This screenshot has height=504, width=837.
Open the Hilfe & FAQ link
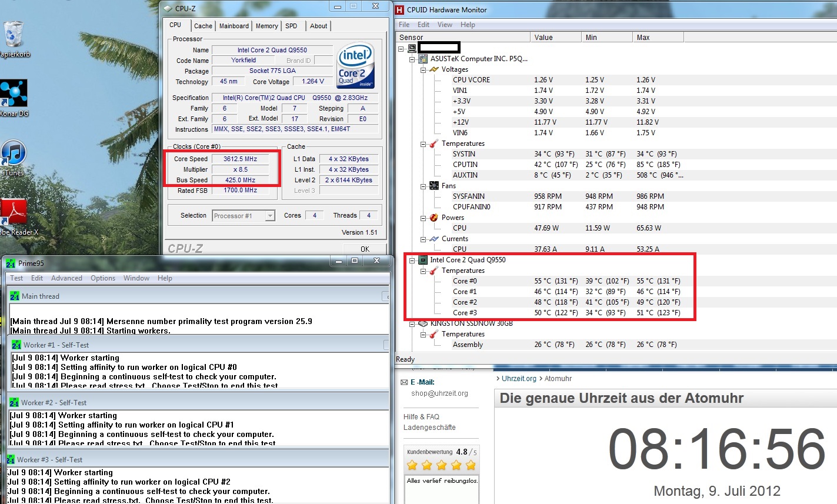[421, 417]
